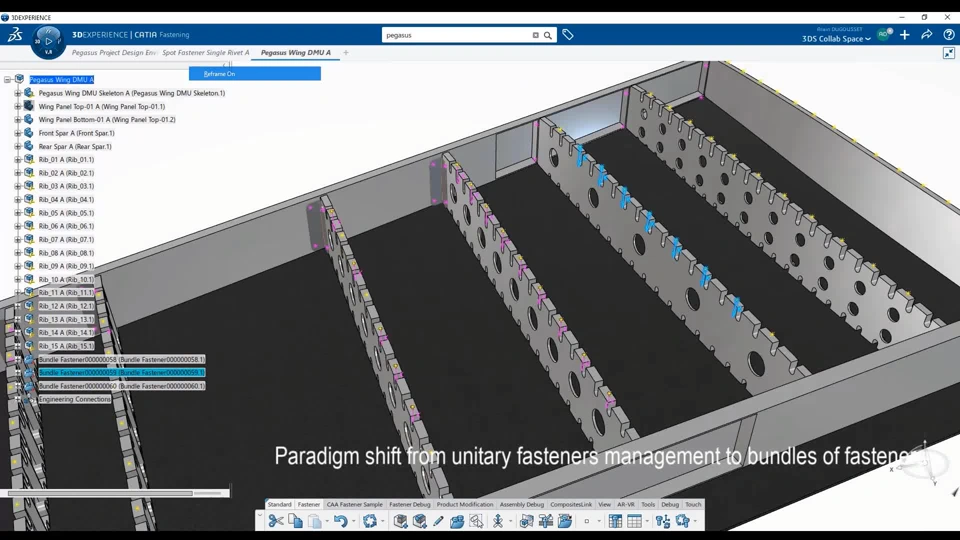Switch to the Fastener Debug toolbar tab
The width and height of the screenshot is (960, 540).
tap(410, 504)
